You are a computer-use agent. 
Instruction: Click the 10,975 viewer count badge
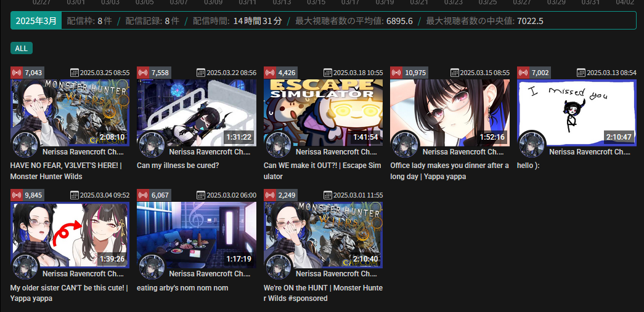415,73
